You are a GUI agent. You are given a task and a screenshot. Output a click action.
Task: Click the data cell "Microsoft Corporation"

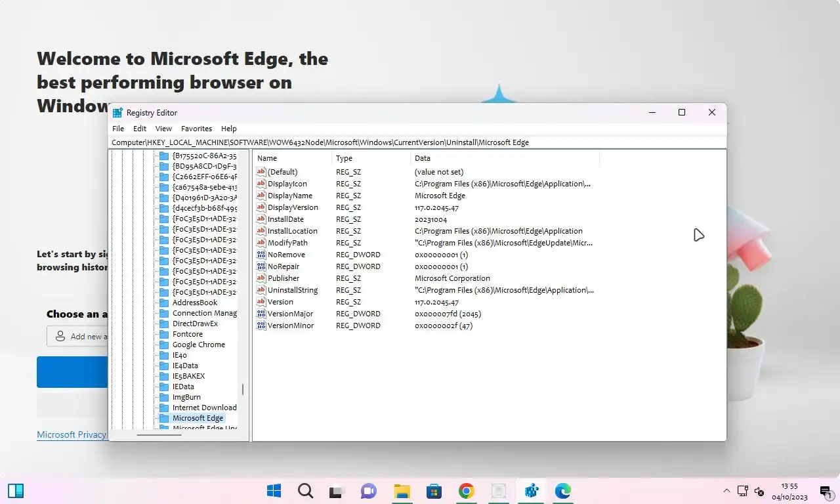pos(452,278)
